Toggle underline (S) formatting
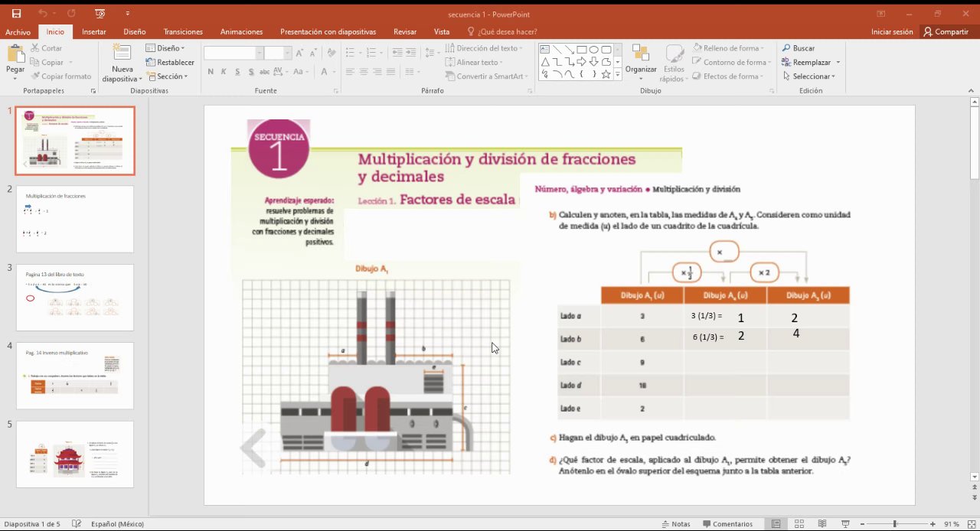Image resolution: width=980 pixels, height=531 pixels. [x=237, y=72]
